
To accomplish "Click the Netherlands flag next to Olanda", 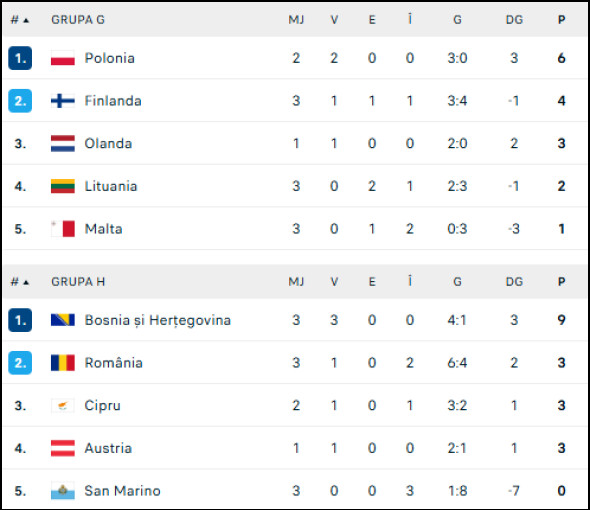I will 63,143.
